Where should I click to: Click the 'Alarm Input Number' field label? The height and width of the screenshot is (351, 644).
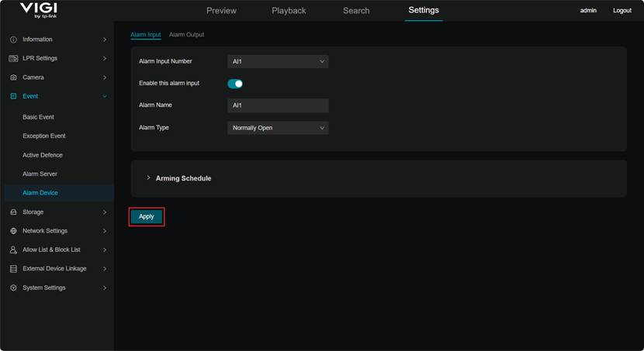point(165,61)
